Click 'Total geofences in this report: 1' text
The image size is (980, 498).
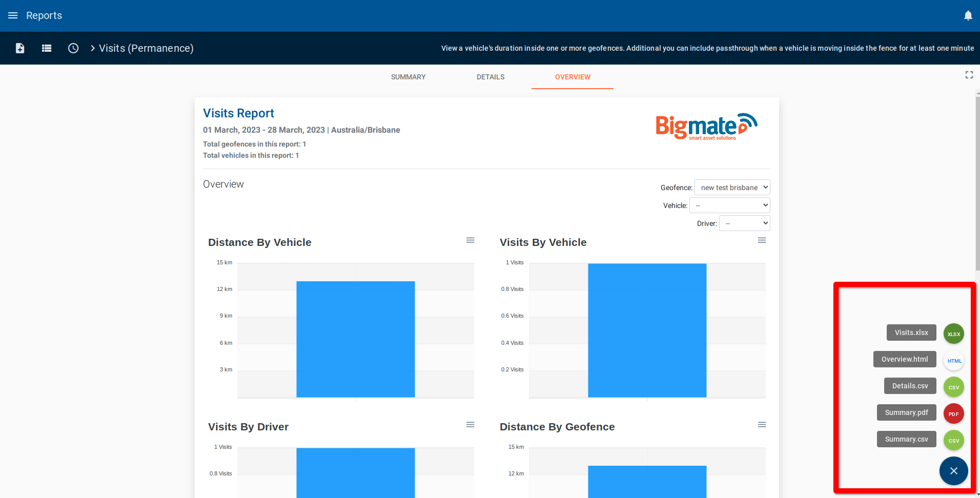pos(254,144)
